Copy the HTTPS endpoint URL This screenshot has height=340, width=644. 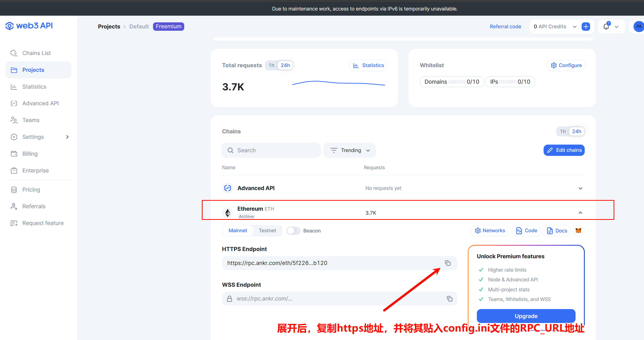pyautogui.click(x=448, y=263)
